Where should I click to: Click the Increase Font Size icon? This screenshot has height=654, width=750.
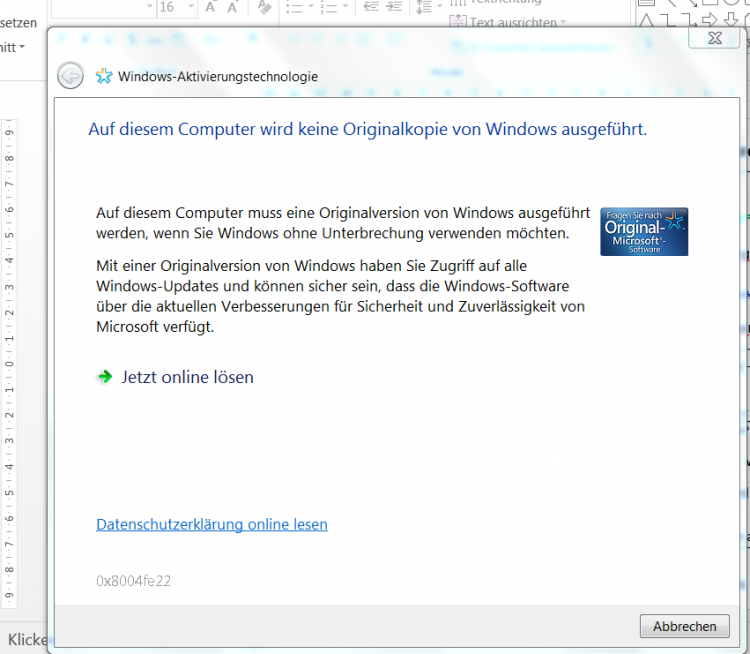(x=211, y=7)
